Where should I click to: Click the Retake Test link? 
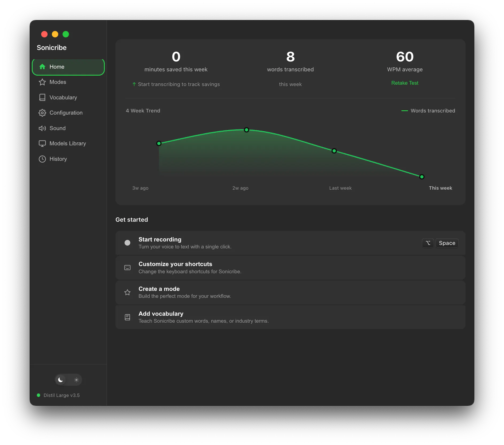click(x=405, y=83)
